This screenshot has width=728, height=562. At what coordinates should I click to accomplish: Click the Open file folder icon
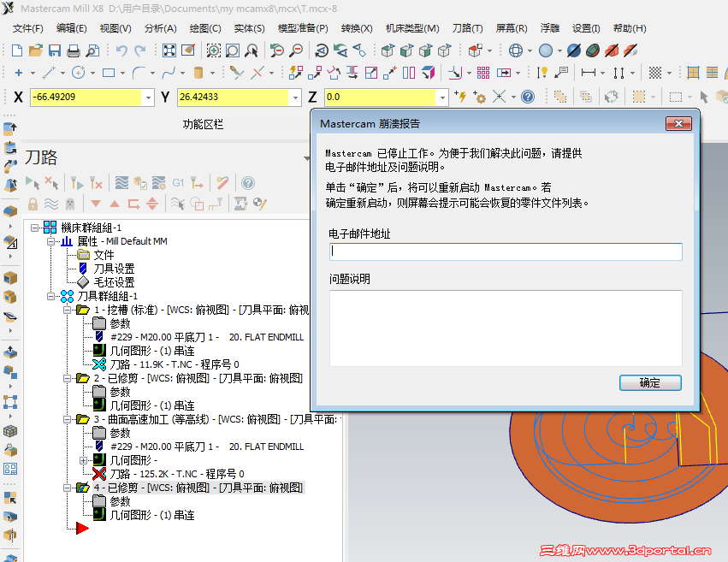(x=36, y=50)
